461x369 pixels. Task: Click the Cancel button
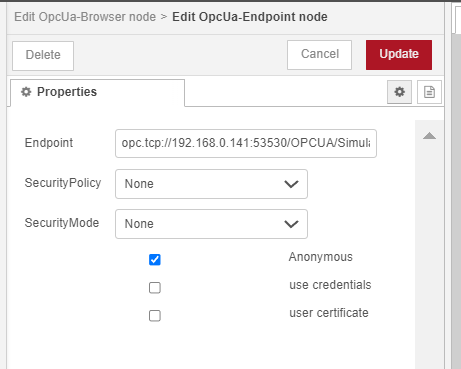(319, 55)
